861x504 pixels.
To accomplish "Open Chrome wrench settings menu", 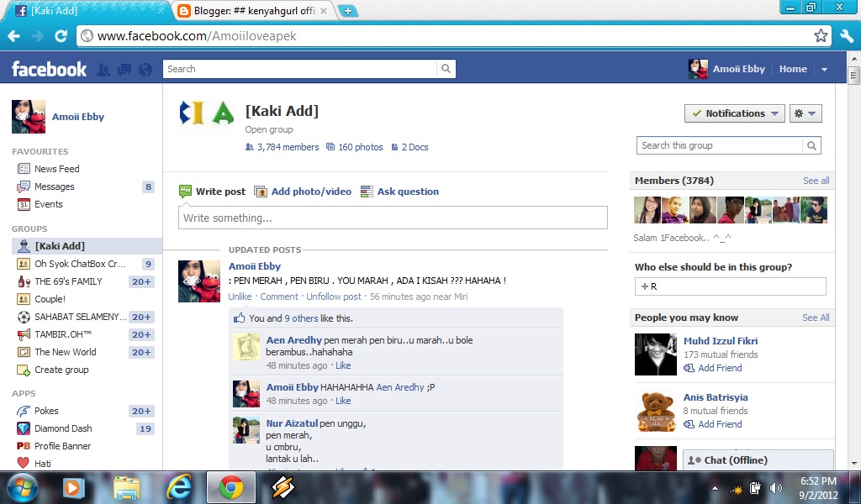I will [x=847, y=36].
